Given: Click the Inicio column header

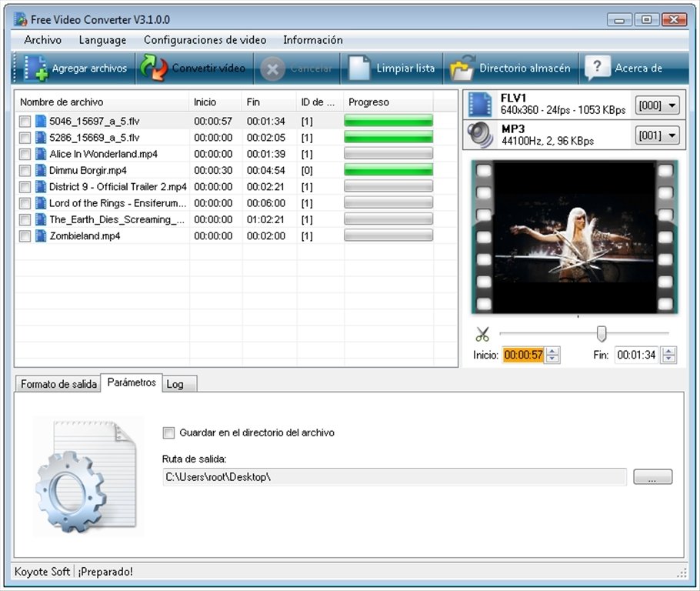Looking at the screenshot, I should click(x=215, y=102).
